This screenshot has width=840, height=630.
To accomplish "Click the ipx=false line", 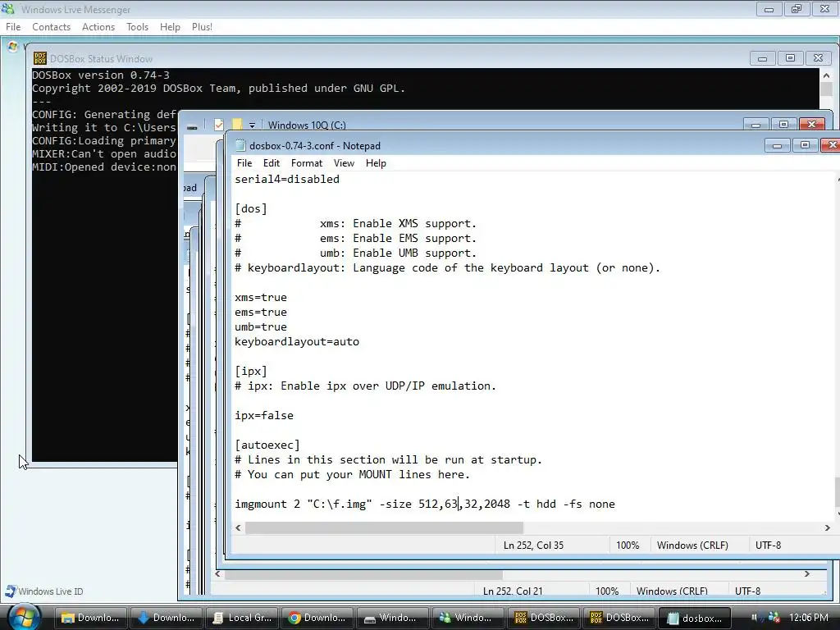I will (x=264, y=416).
